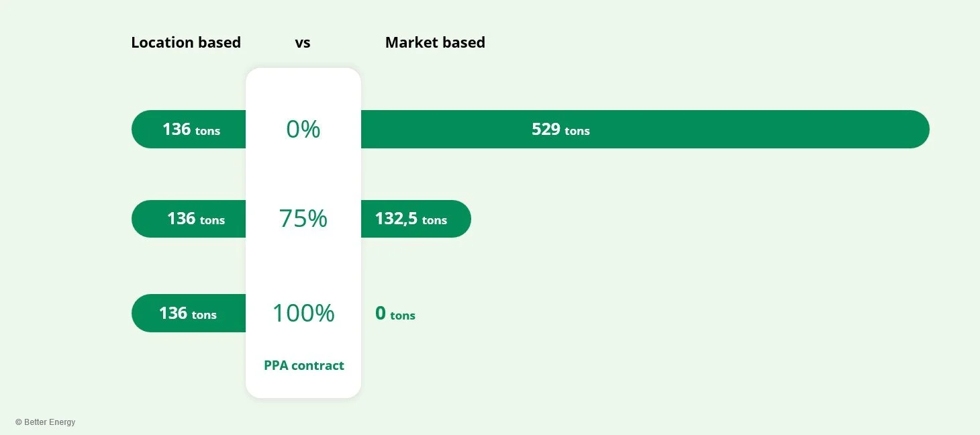Select the 0% PPA contract value
Image resolution: width=980 pixels, height=435 pixels.
(x=303, y=129)
